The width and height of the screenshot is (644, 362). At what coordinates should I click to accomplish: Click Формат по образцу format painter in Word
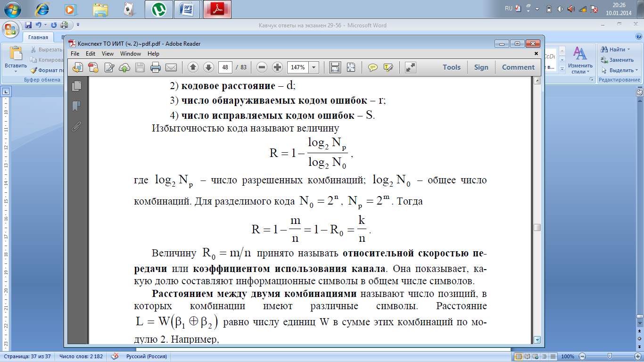[x=47, y=70]
